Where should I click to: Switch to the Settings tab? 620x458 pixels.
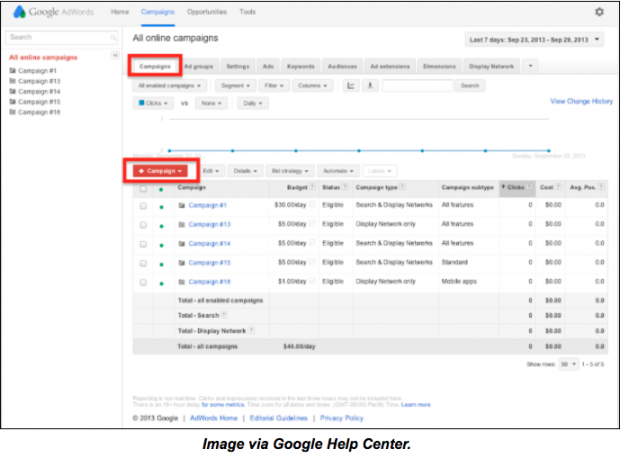238,66
